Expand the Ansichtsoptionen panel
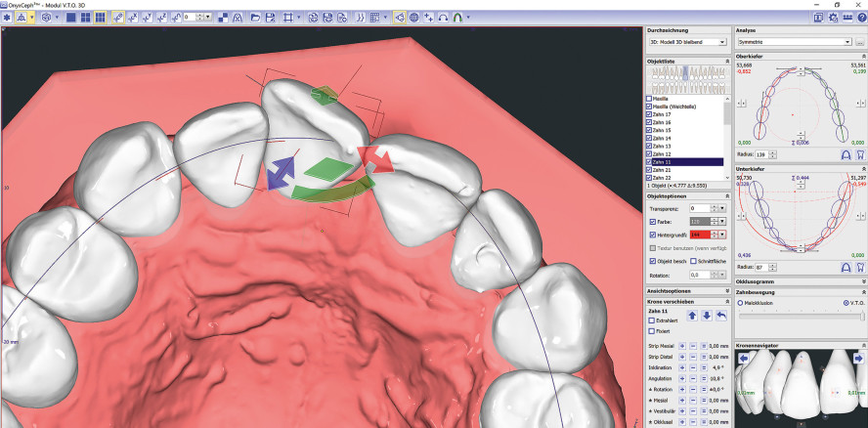The height and width of the screenshot is (428, 868). (726, 290)
